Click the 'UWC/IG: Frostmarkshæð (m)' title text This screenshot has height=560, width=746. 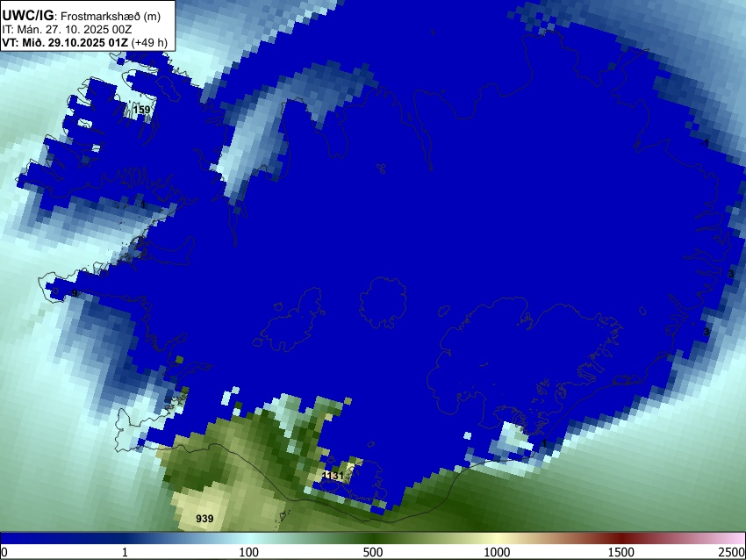pos(82,16)
